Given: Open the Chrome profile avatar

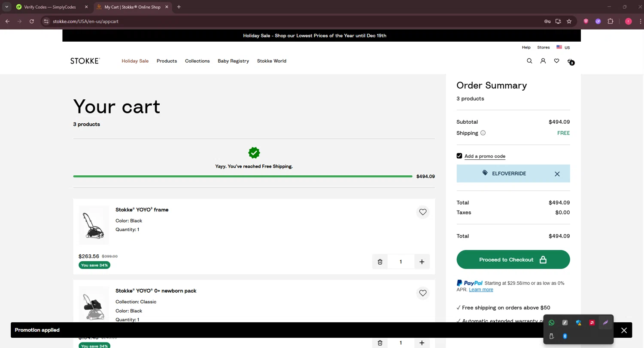Looking at the screenshot, I should [x=629, y=21].
